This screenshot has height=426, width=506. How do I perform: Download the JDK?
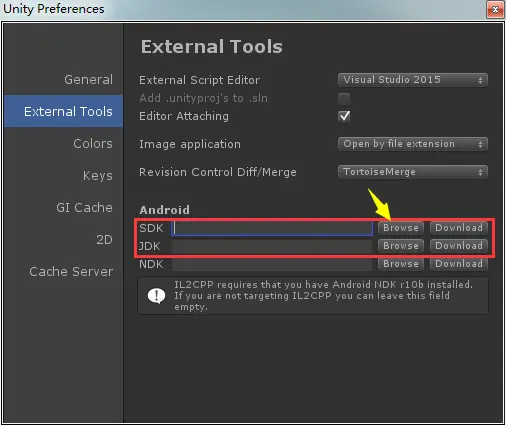coord(459,246)
